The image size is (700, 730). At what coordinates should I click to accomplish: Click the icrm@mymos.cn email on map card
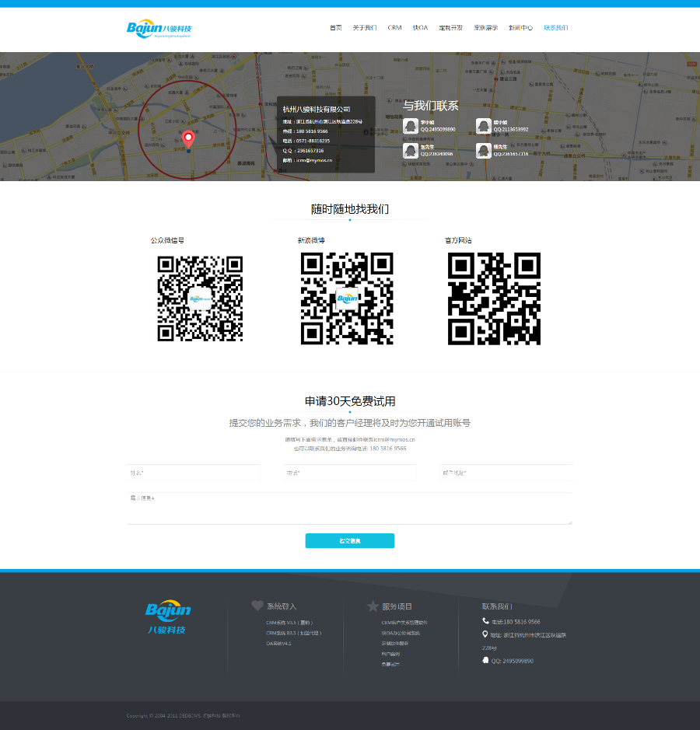pos(314,161)
